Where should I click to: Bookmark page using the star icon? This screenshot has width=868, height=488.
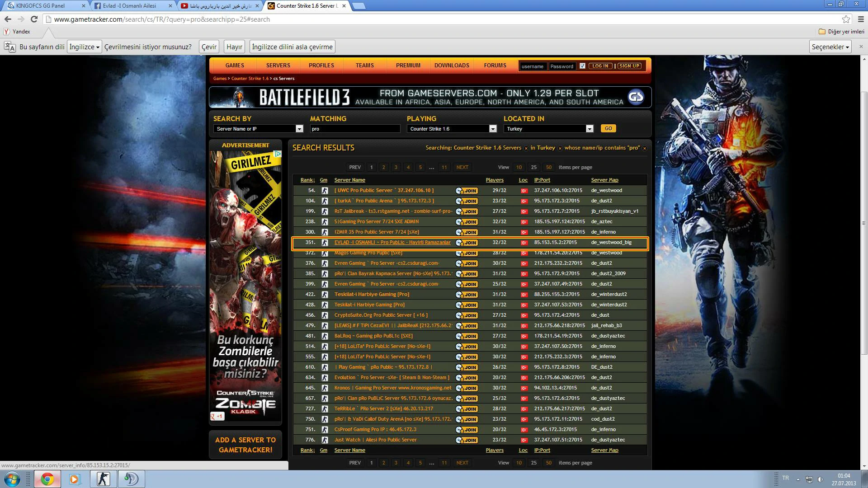pos(846,19)
